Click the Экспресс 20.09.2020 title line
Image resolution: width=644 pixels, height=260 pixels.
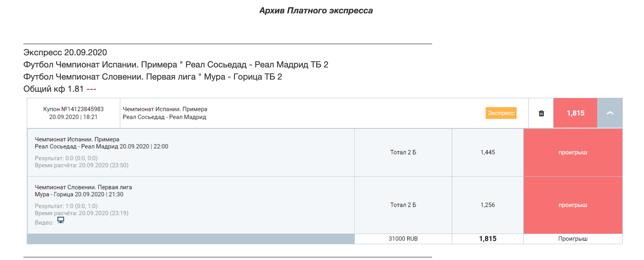tap(65, 52)
